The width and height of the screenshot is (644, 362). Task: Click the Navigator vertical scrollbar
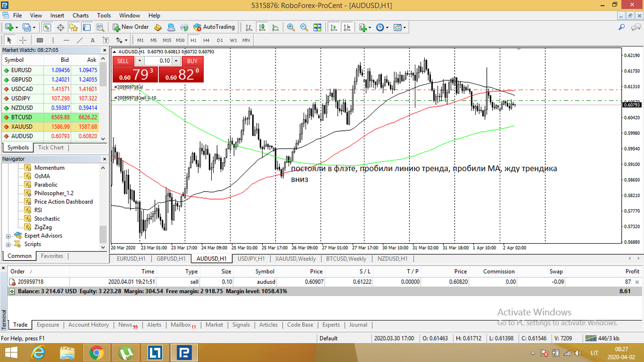click(103, 208)
